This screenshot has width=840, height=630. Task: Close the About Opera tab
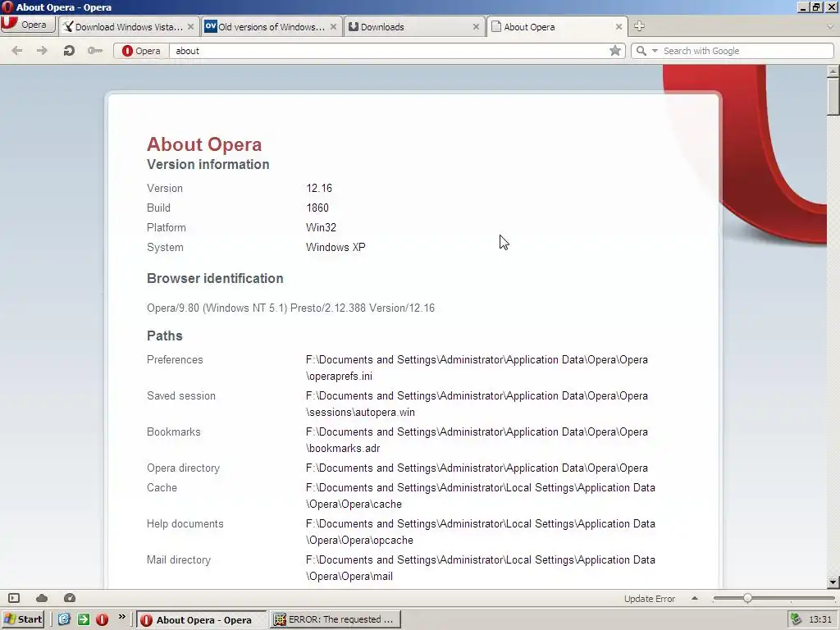pos(619,27)
